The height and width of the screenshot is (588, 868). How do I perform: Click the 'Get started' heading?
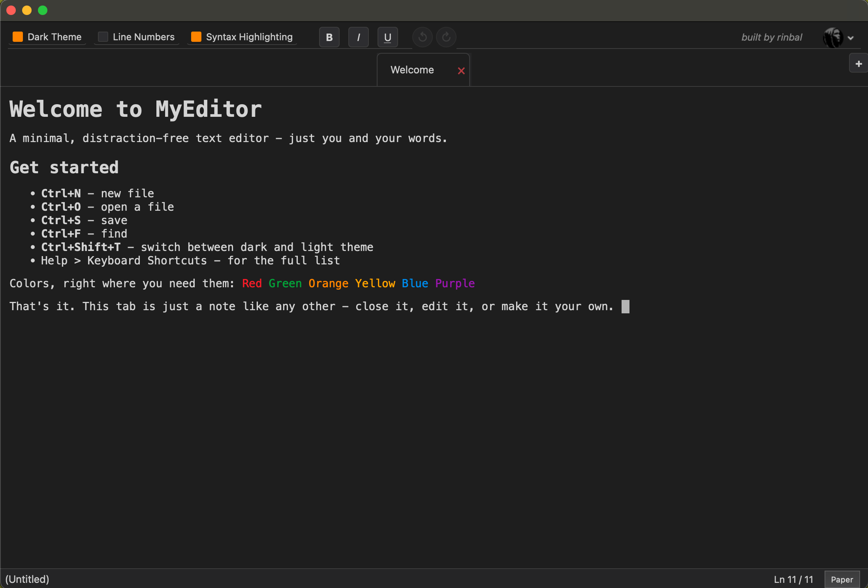64,167
